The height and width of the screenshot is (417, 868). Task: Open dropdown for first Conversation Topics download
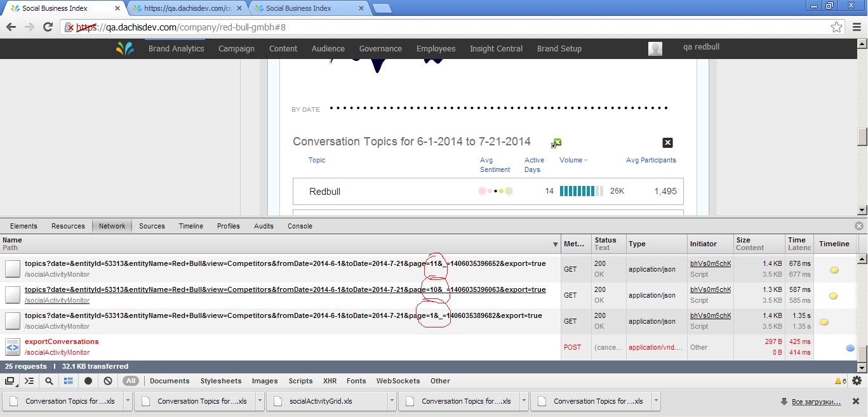pyautogui.click(x=128, y=401)
